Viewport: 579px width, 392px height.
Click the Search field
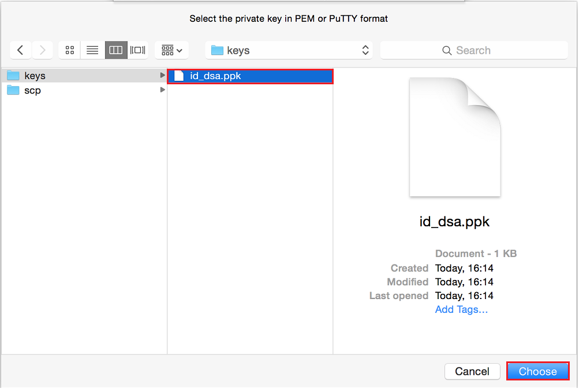(474, 50)
